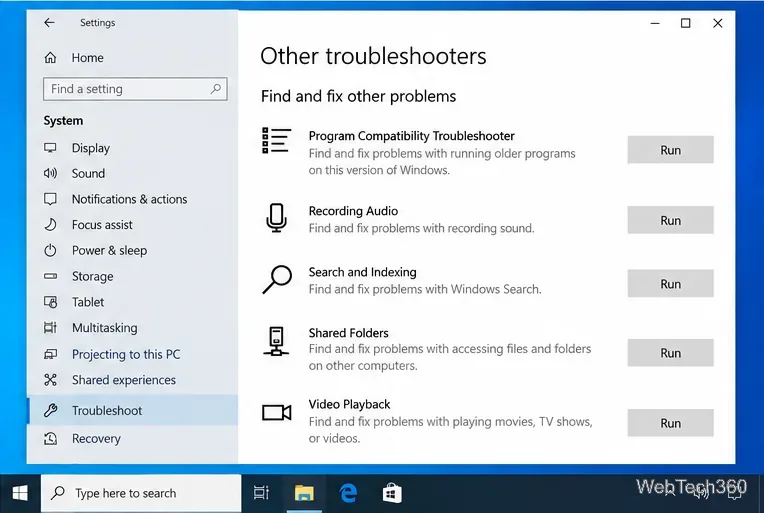Maximize the Settings window

[686, 23]
